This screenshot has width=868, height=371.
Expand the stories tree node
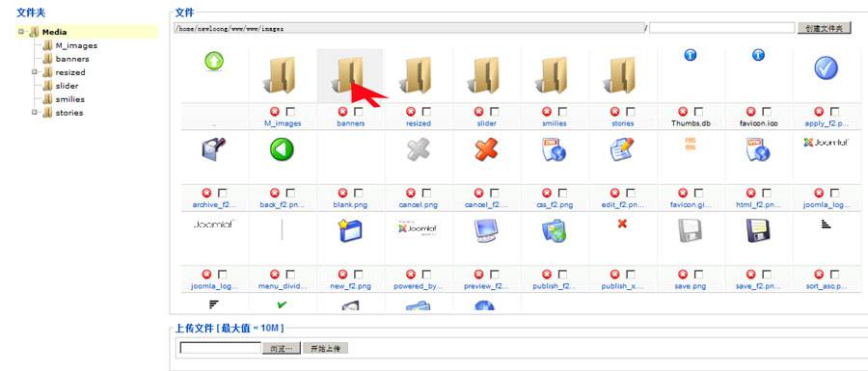pos(35,112)
